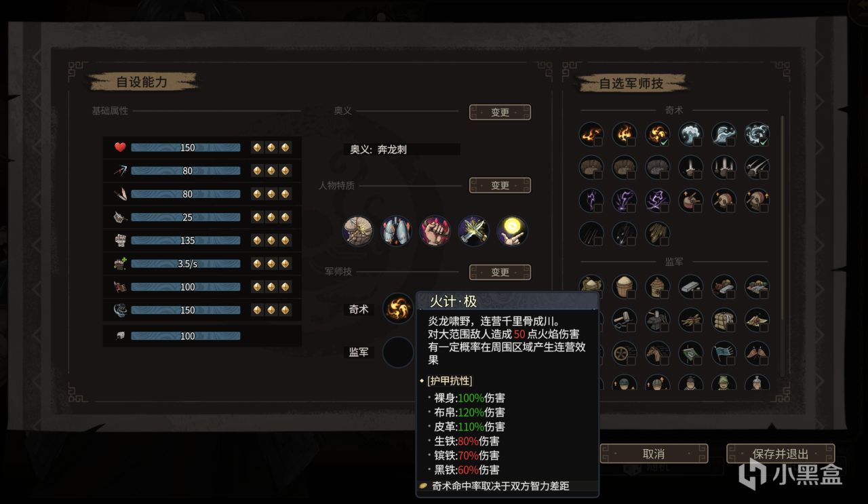Open 变更 for the 奥义 section
The height and width of the screenshot is (504, 868).
pyautogui.click(x=500, y=113)
